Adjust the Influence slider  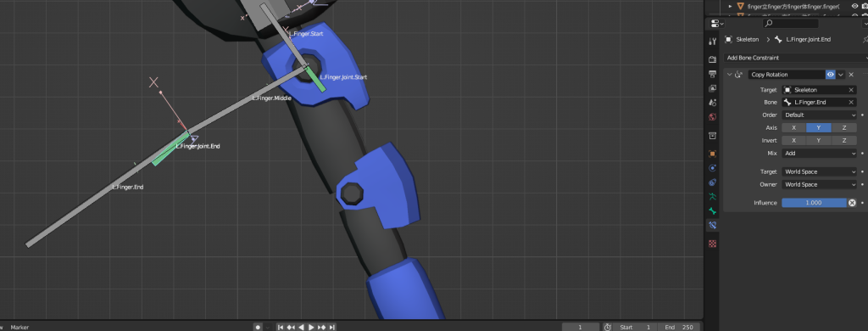pos(814,203)
